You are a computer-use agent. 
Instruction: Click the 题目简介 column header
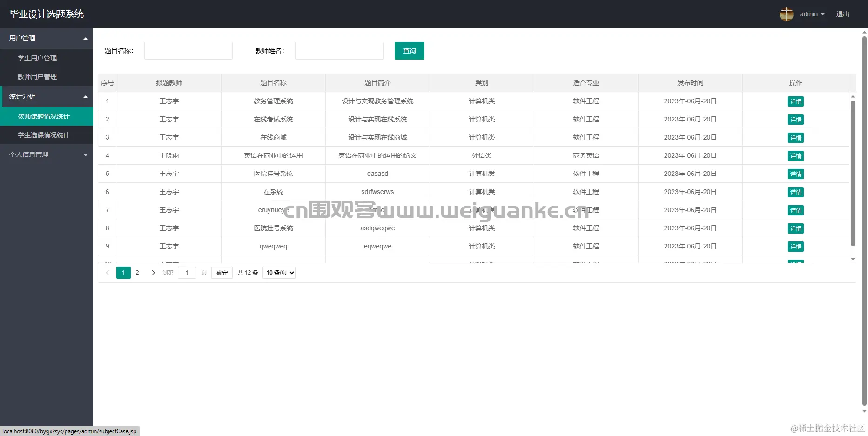pyautogui.click(x=377, y=83)
